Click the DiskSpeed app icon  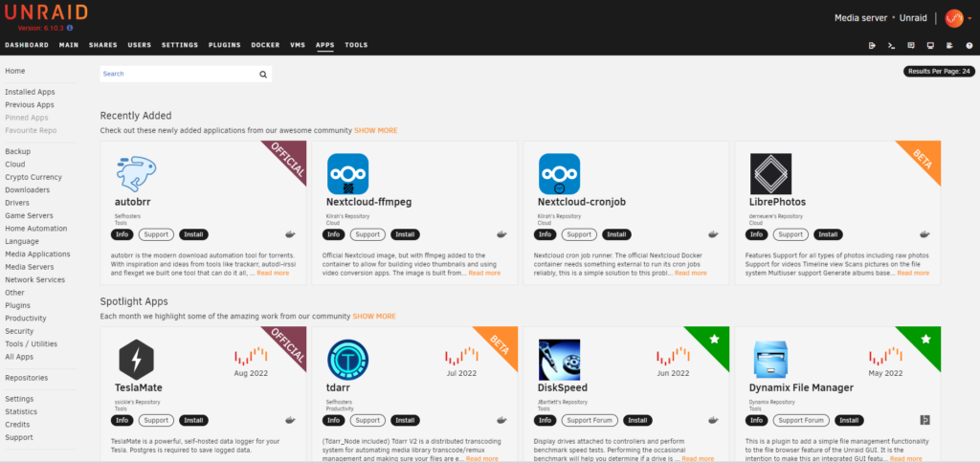click(559, 360)
